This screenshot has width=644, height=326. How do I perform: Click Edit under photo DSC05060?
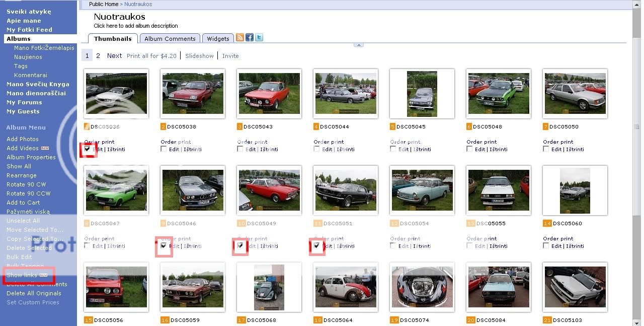point(556,246)
